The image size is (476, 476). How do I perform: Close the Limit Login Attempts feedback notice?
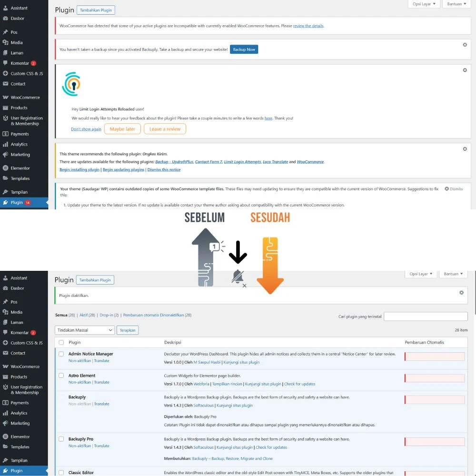coord(465,70)
